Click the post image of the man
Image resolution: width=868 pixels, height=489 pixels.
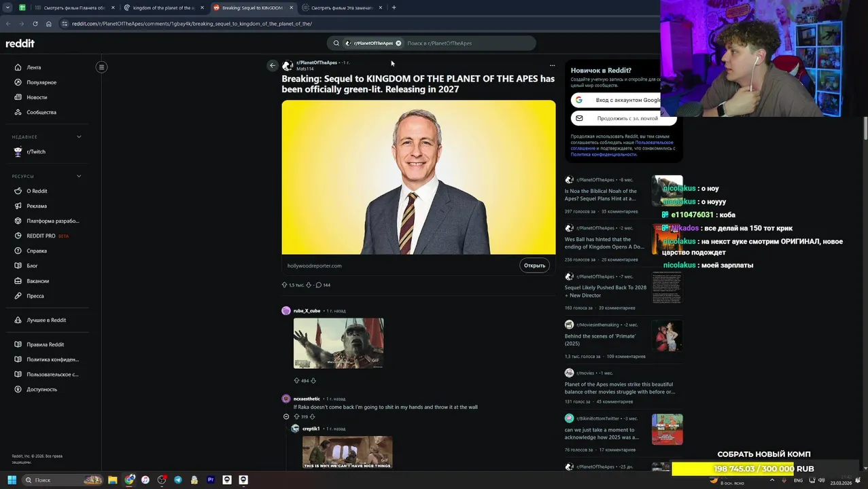pos(418,177)
